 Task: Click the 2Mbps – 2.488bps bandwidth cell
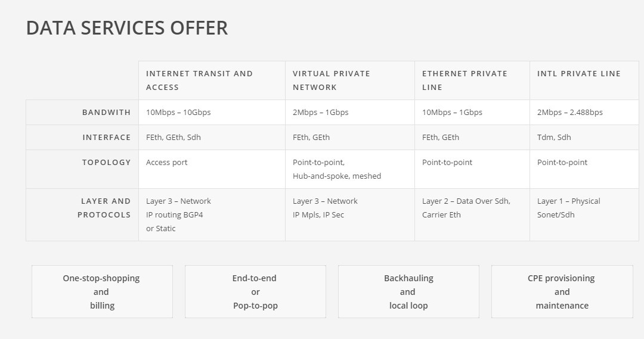pos(584,113)
